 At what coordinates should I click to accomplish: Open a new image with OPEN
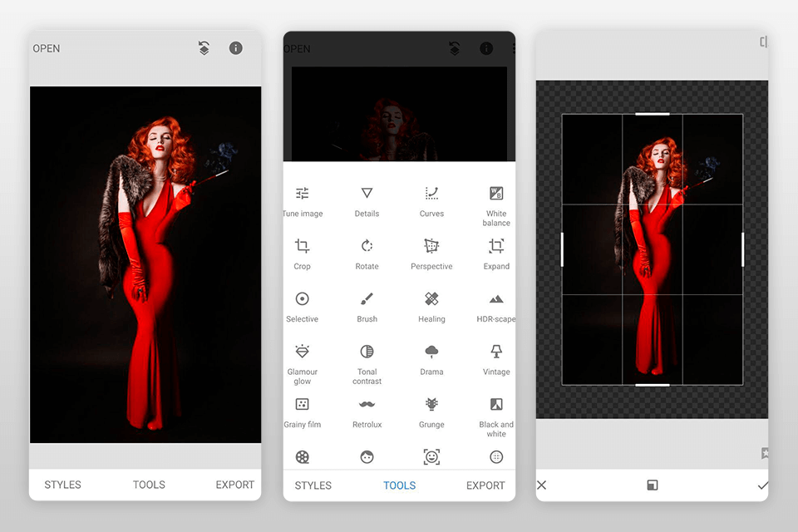point(46,48)
